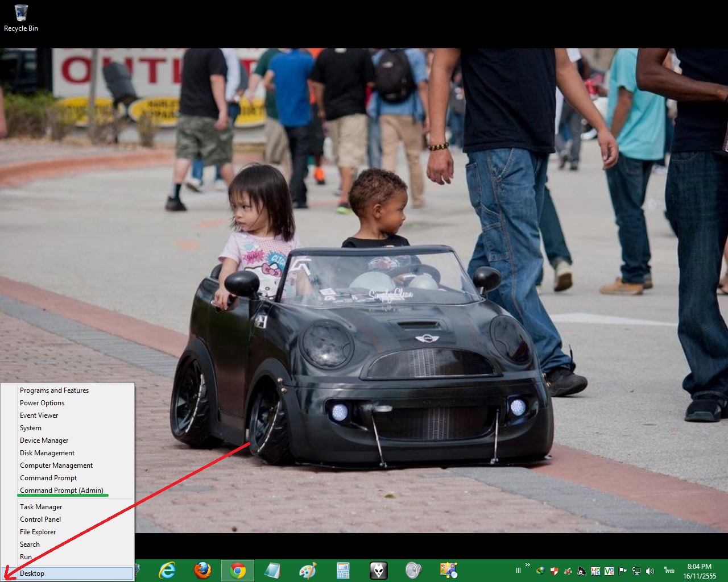
Task: Select the System menu entry
Action: (x=67, y=428)
